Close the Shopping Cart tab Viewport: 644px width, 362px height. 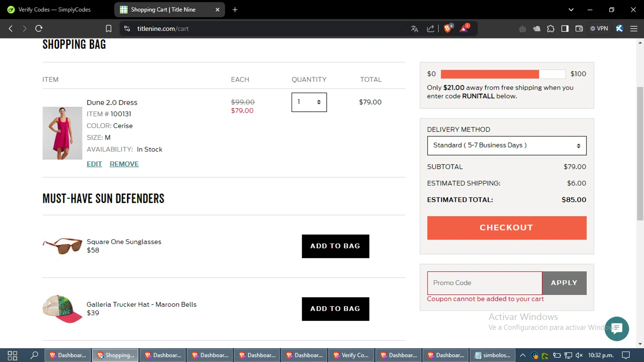[x=217, y=9]
